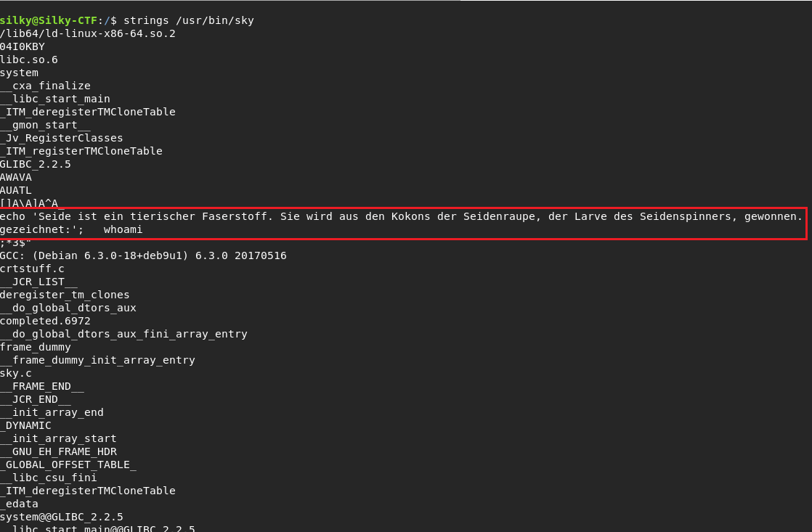The image size is (812, 532).
Task: Click the _Jv_RegisterClasses line
Action: point(62,138)
